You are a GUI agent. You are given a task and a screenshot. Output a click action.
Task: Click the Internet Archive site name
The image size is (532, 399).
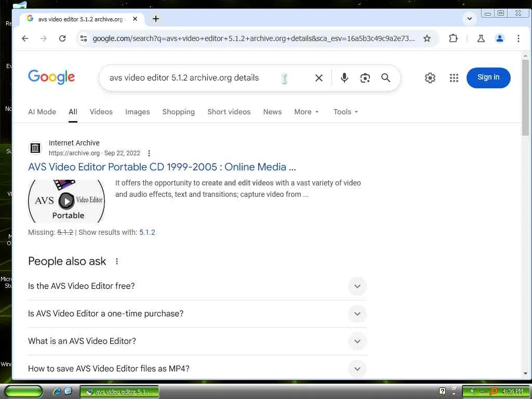74,143
